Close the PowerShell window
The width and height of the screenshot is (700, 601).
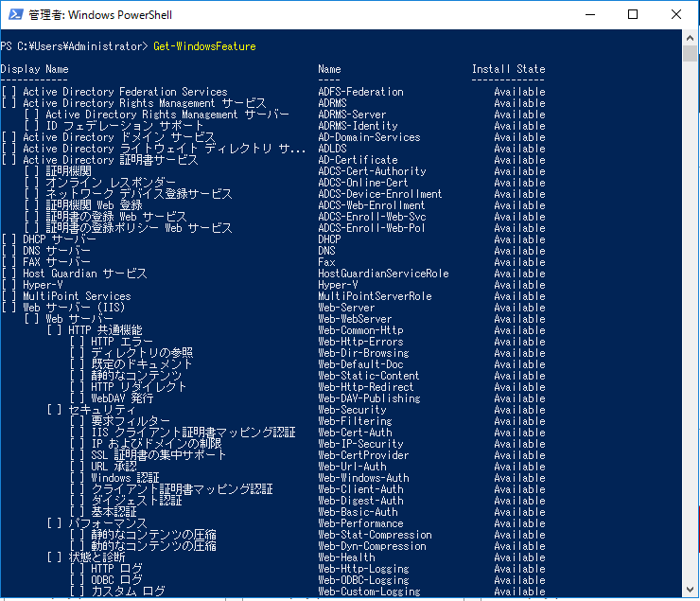[677, 14]
